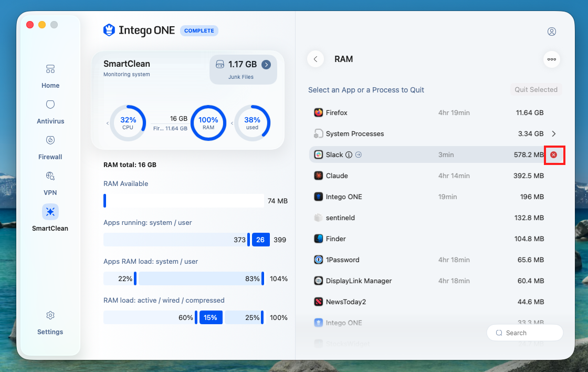Click the 4hr 19min Firefox uptime
Image resolution: width=588 pixels, height=372 pixels.
click(x=454, y=112)
